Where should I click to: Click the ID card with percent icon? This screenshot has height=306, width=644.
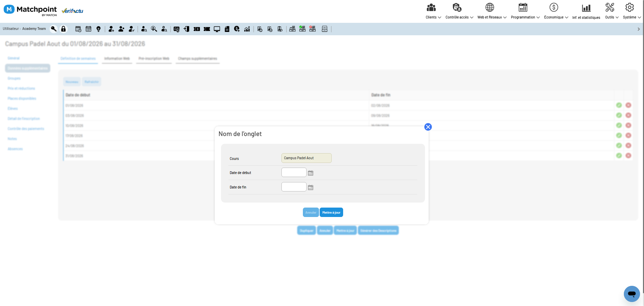point(176,29)
